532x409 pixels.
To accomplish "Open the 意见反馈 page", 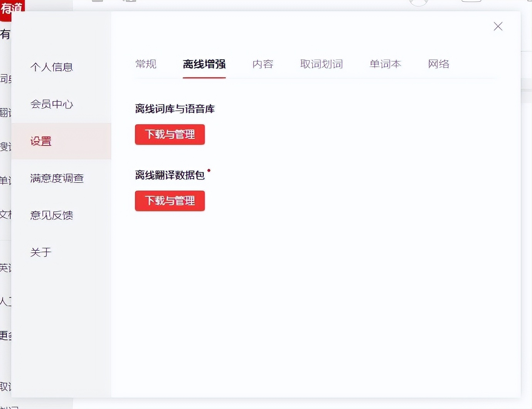I will pyautogui.click(x=52, y=215).
